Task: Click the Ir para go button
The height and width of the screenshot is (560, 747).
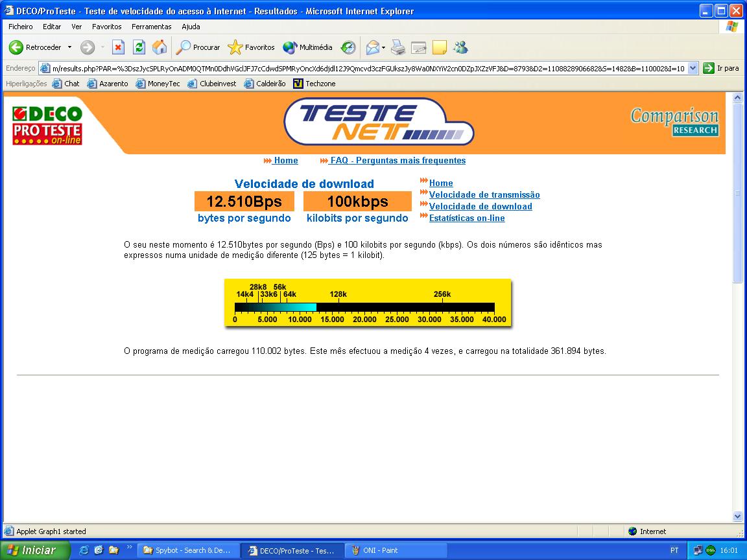Action: point(721,68)
